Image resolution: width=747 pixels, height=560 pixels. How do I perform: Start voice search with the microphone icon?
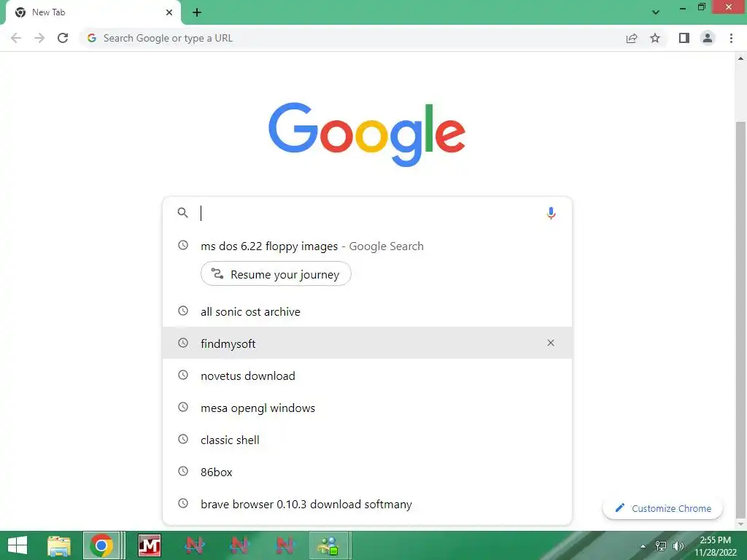tap(551, 213)
